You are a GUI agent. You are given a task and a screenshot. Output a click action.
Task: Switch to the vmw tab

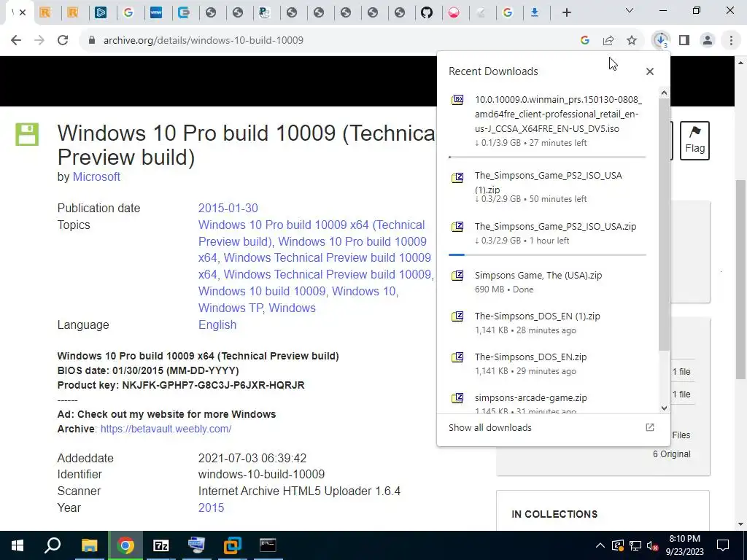(x=156, y=12)
